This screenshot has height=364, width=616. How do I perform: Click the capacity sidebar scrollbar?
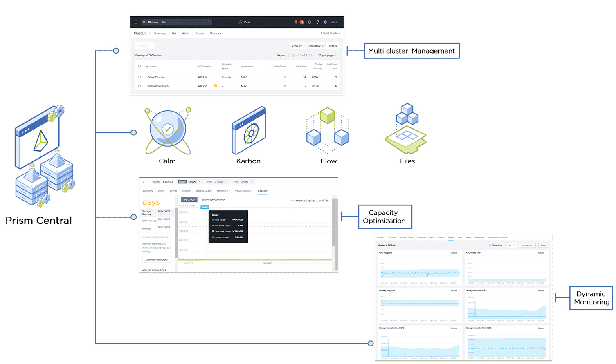tap(176, 233)
